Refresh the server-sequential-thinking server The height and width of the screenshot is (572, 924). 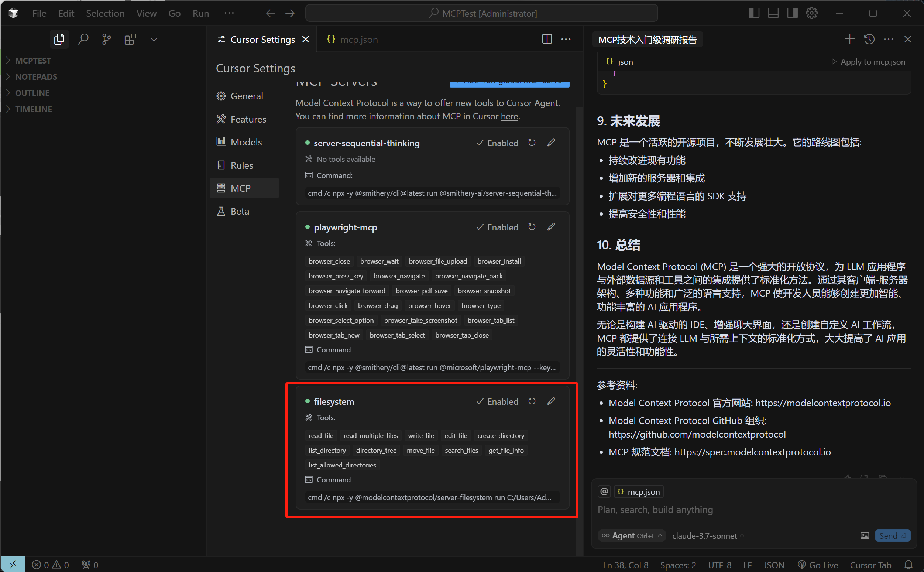[532, 143]
